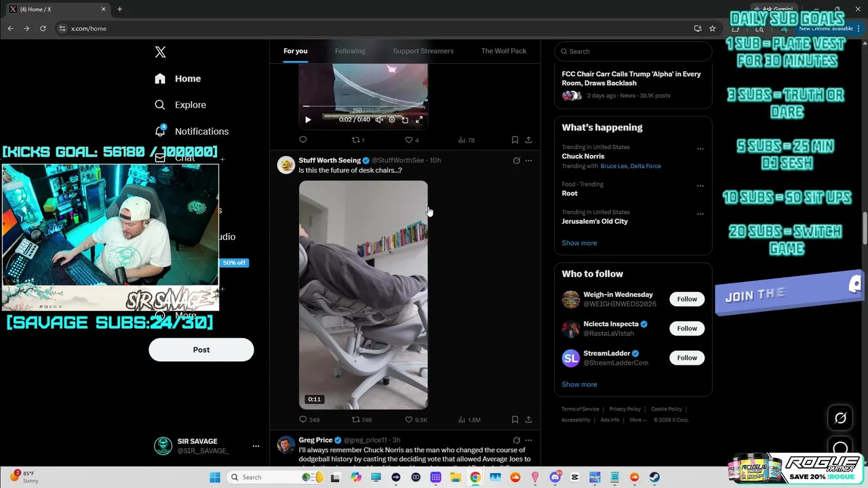Viewport: 868px width, 488px height.
Task: Open Grok action on Greg Price post
Action: pyautogui.click(x=516, y=441)
